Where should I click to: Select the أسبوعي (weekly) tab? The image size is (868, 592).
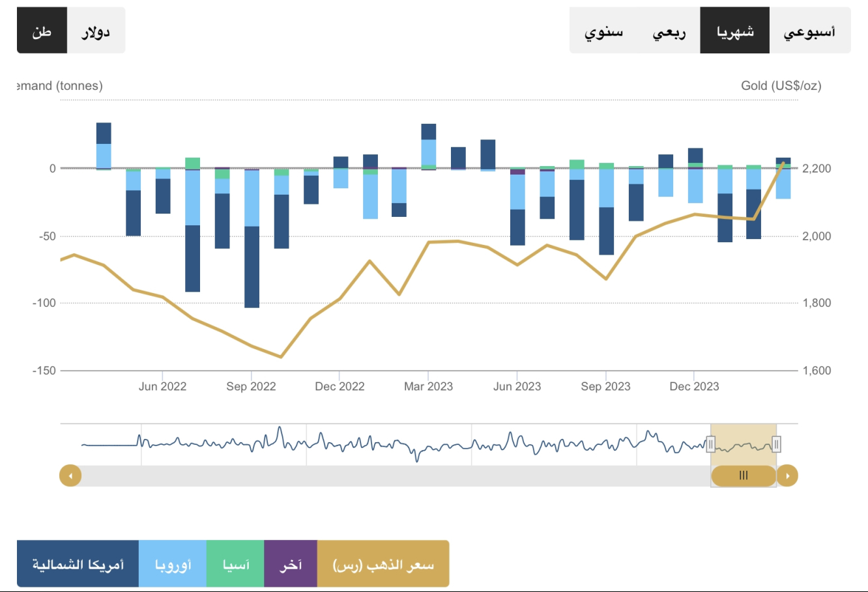pyautogui.click(x=810, y=31)
